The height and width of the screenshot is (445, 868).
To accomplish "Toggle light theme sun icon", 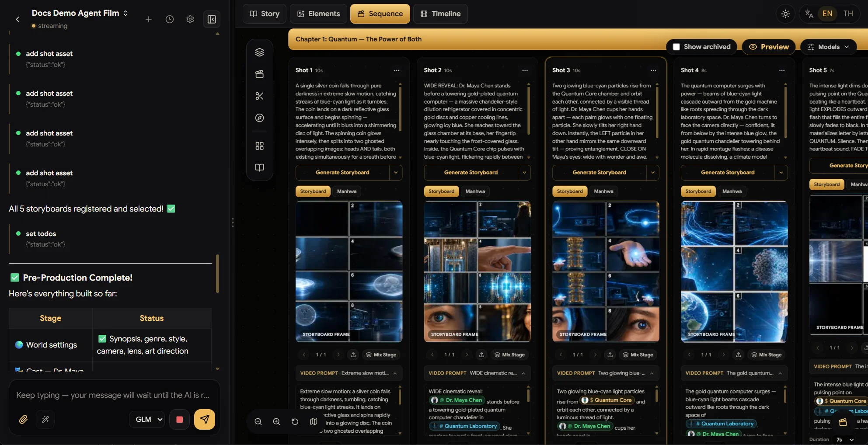I will pos(786,14).
